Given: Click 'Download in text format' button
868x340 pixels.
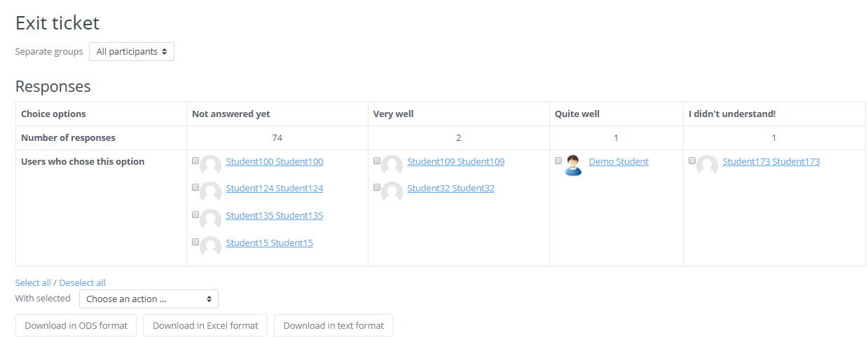Looking at the screenshot, I should [x=333, y=325].
